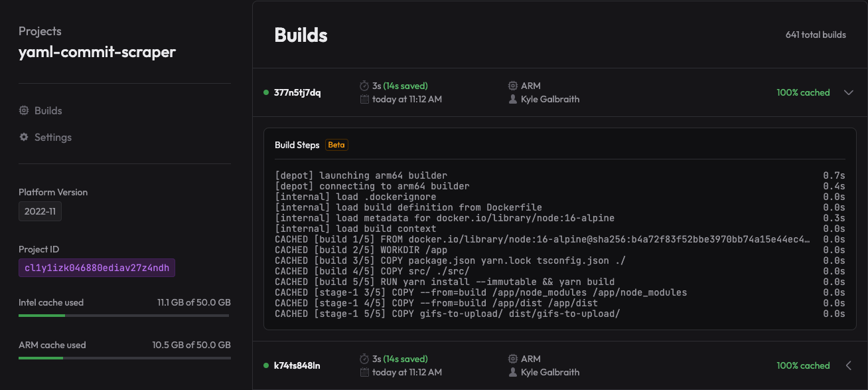Click the ARM cache used progress bar

(124, 358)
